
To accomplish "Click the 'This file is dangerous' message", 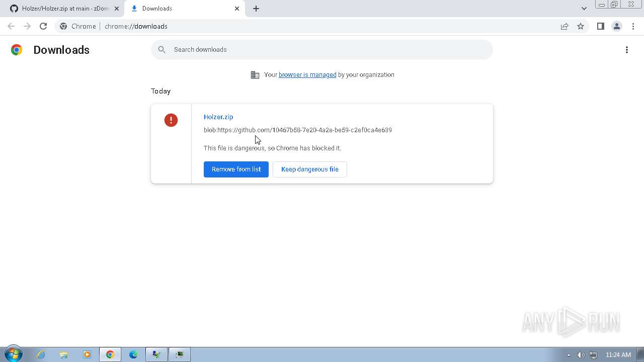I will 272,148.
